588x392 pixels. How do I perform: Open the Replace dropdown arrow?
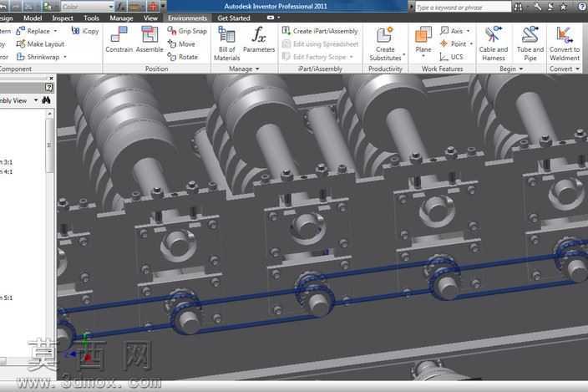pyautogui.click(x=55, y=31)
